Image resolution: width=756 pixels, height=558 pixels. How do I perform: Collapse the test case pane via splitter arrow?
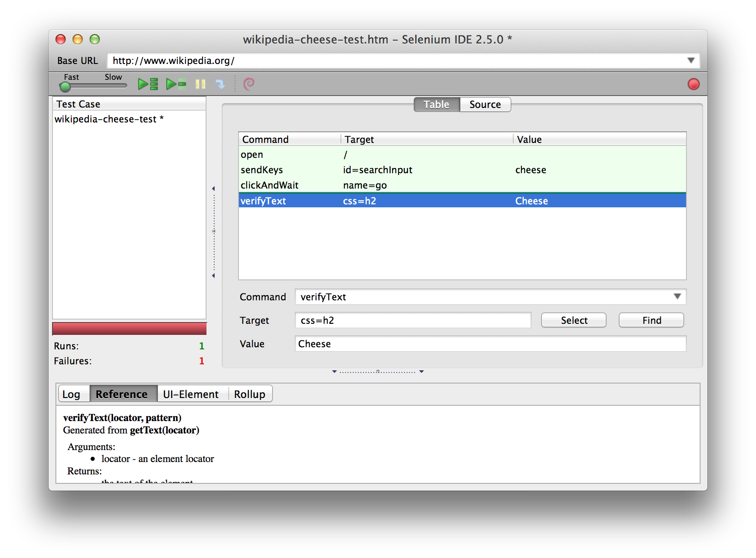point(214,189)
